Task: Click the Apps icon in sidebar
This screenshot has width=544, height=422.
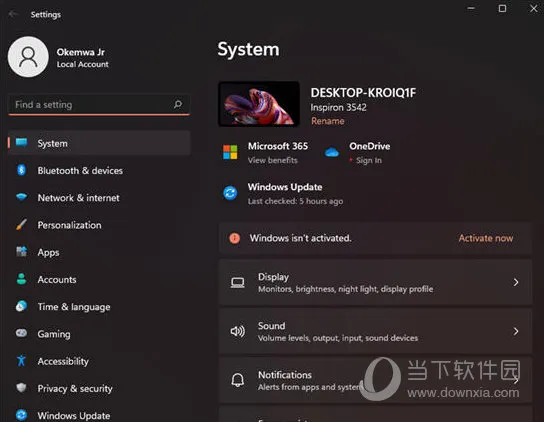Action: pyautogui.click(x=22, y=251)
